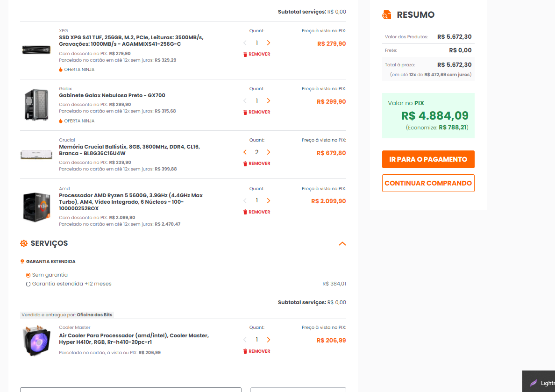Screen dimensions: 555x392
Task: Click the Economize R$ 788,21 text
Action: (437, 128)
